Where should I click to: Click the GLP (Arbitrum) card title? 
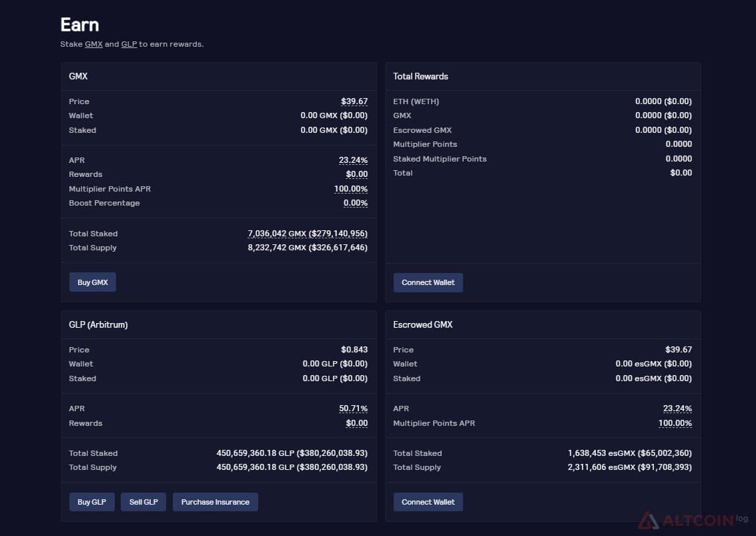pyautogui.click(x=98, y=324)
